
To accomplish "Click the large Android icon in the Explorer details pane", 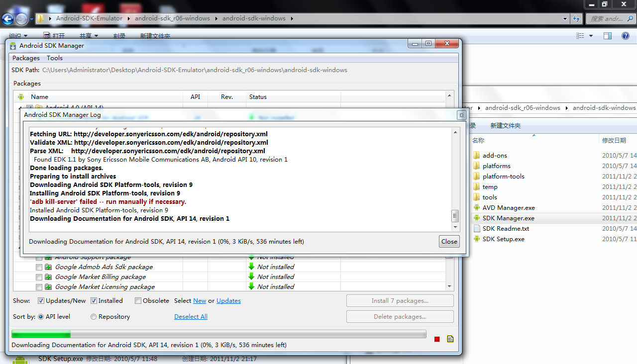I will click(20, 360).
